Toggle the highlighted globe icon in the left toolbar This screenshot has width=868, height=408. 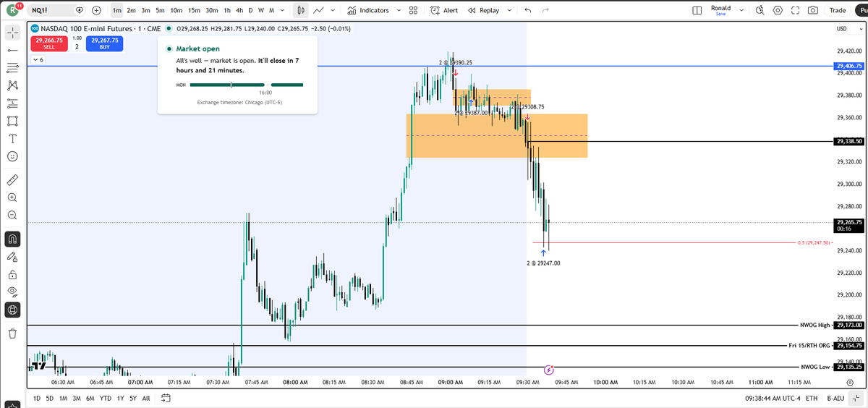(12, 310)
